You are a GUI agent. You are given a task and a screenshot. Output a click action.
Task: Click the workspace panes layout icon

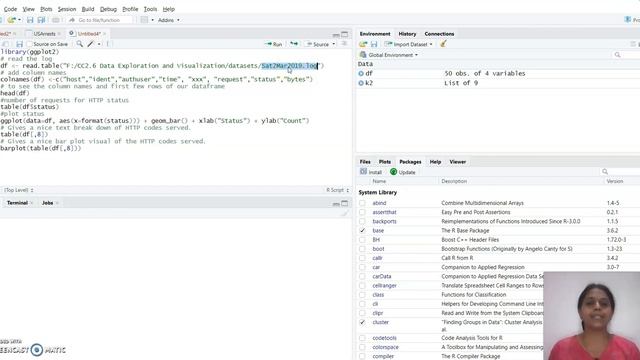click(144, 20)
